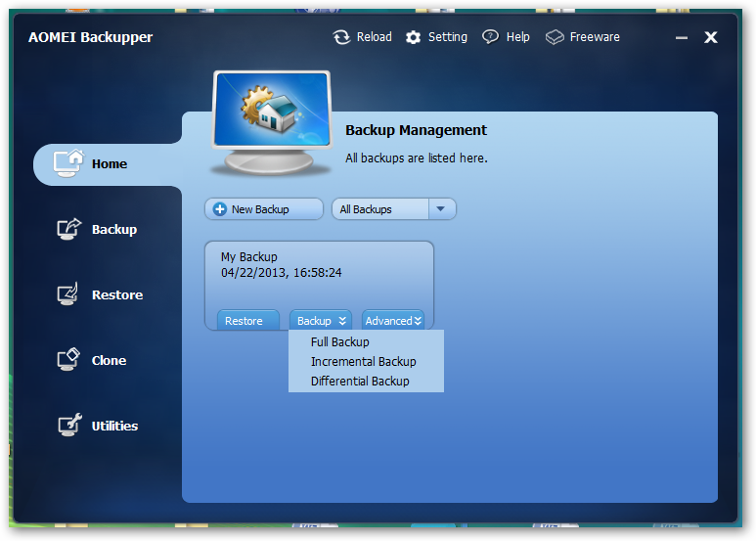
Task: Click the Home monitor icon in sidebar
Action: point(68,163)
